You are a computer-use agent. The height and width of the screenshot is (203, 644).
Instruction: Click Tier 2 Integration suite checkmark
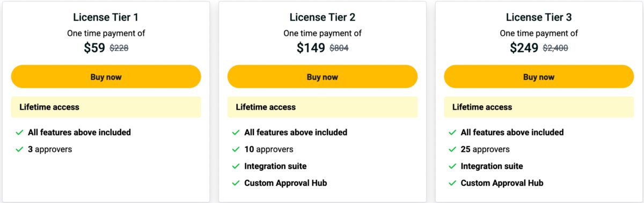coord(236,166)
